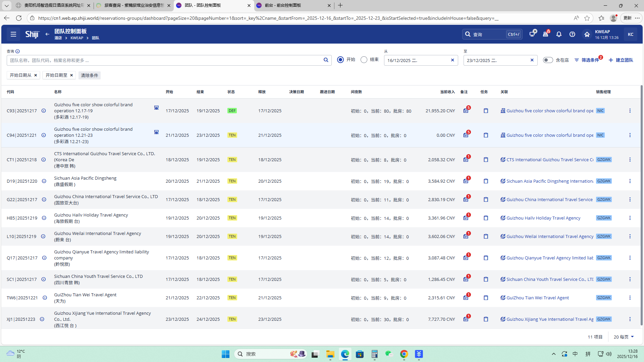Click the 清除条件 button

click(89, 75)
